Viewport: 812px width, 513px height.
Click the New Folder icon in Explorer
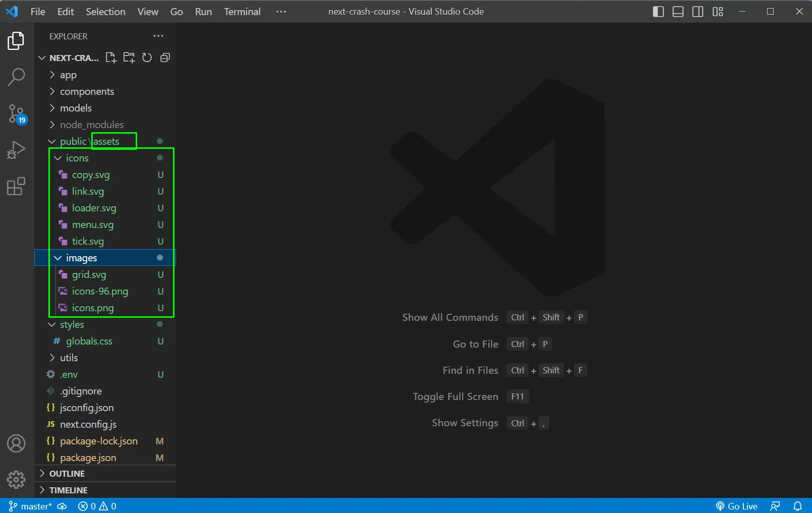(129, 58)
